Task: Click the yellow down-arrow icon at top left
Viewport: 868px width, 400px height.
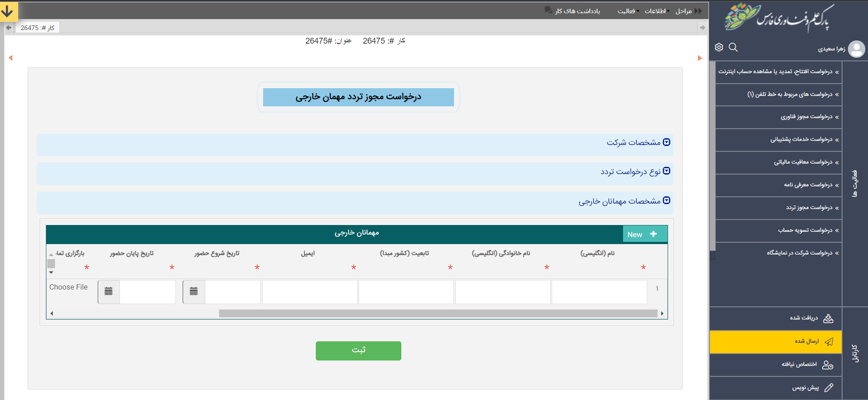Action: click(x=8, y=11)
